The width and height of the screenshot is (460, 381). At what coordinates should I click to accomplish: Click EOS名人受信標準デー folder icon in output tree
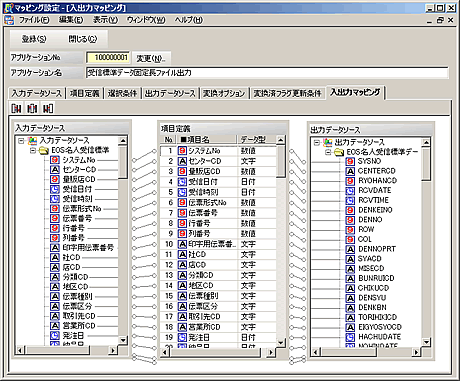tap(339, 152)
